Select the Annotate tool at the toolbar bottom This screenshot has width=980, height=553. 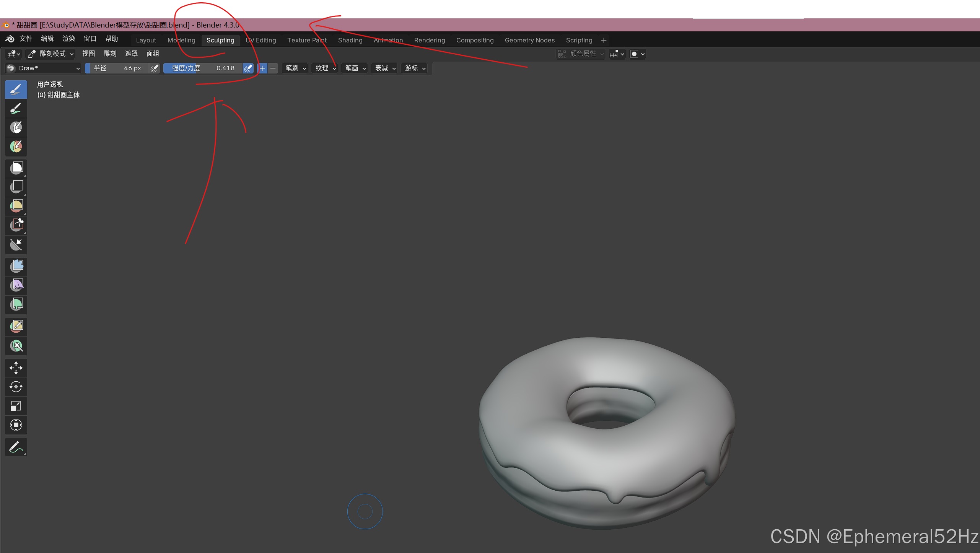(16, 447)
